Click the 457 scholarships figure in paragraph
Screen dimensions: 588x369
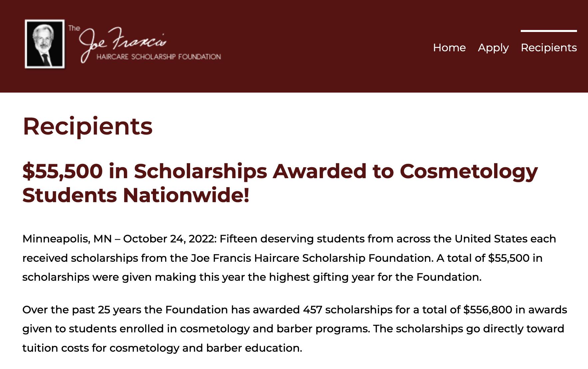(348, 310)
